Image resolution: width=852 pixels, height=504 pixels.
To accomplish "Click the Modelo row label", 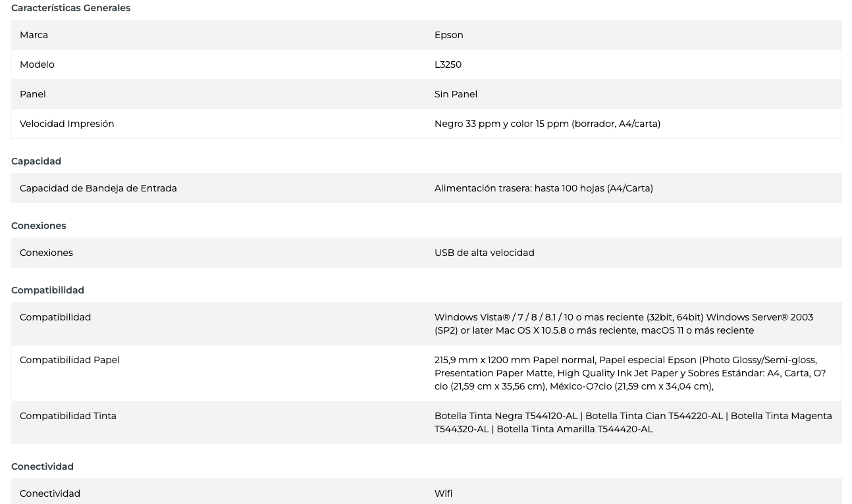I will [x=37, y=64].
